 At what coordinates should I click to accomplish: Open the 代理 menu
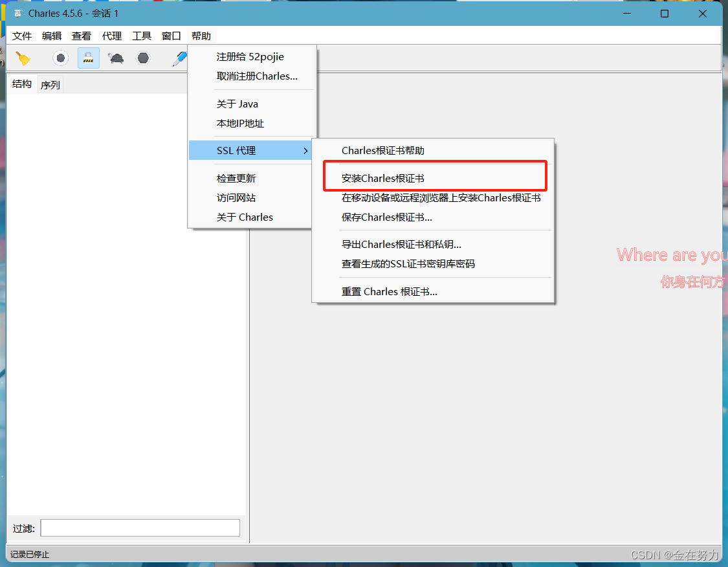pos(112,36)
